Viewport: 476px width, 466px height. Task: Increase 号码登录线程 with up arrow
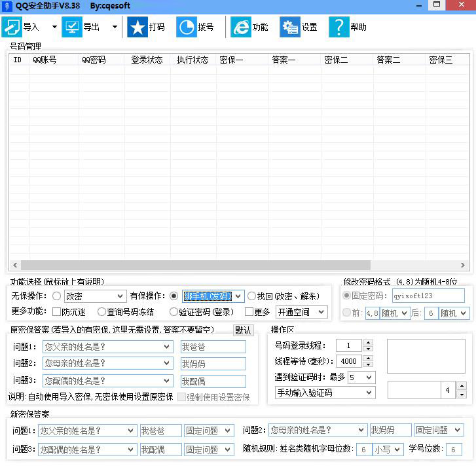pos(368,342)
